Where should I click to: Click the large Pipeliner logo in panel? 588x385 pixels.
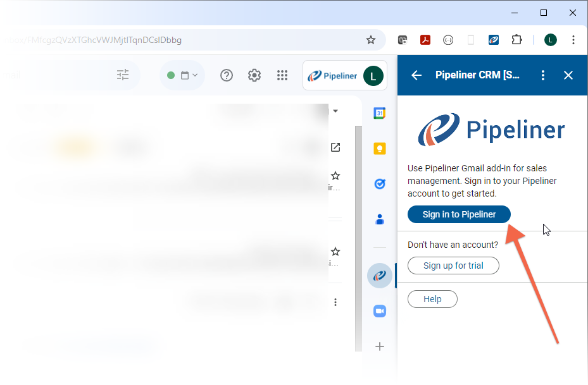point(491,129)
